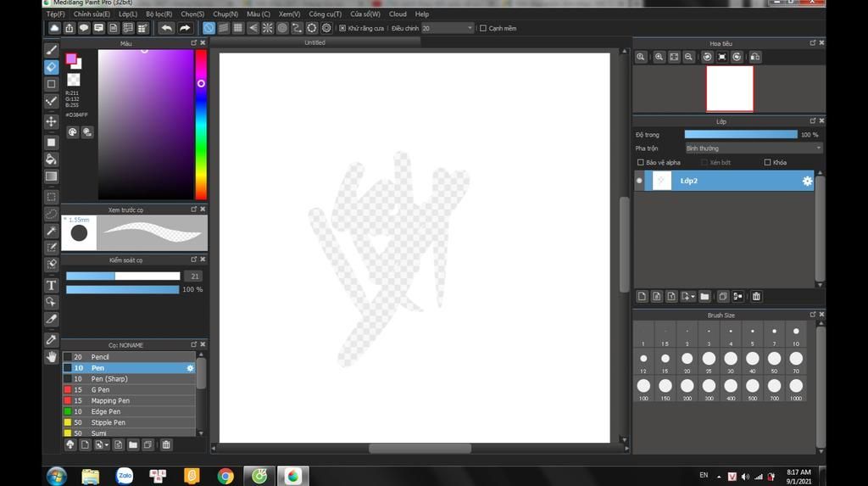Open add-layer dropdown arrow in layer panel
868x486 pixels.
(693, 297)
